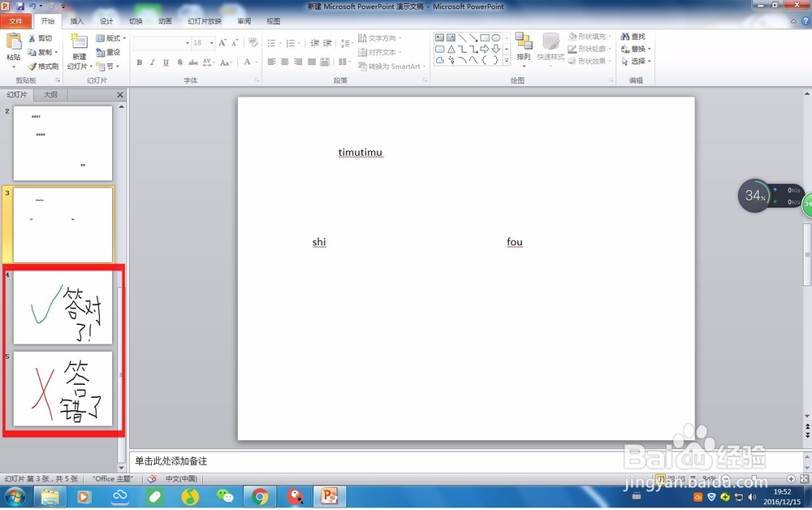
Task: Select slide 4 thumbnail showing 答对了
Action: [x=61, y=309]
